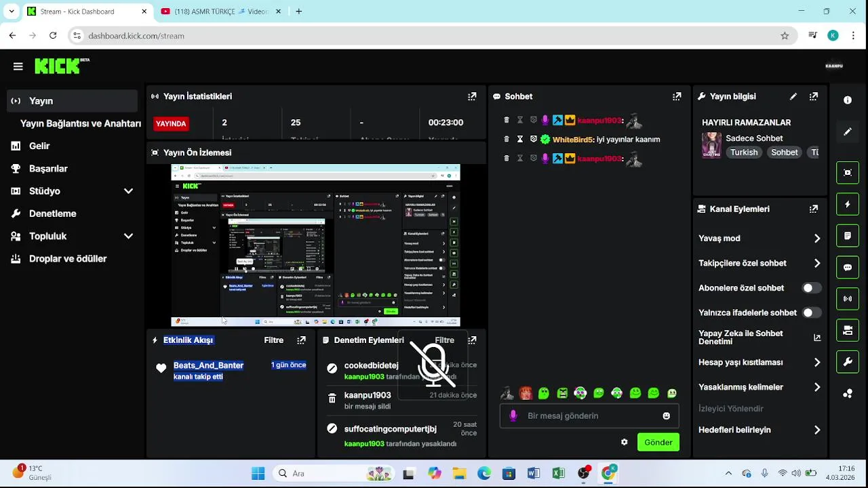This screenshot has height=488, width=868.
Task: Open Takipçilere özel sohbet chevron
Action: click(817, 263)
